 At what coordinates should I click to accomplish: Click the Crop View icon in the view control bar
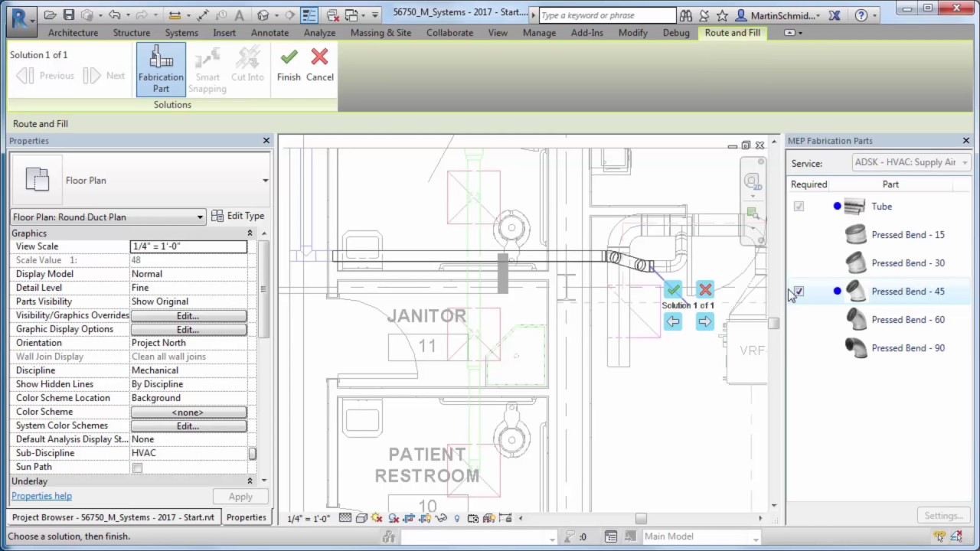click(409, 518)
